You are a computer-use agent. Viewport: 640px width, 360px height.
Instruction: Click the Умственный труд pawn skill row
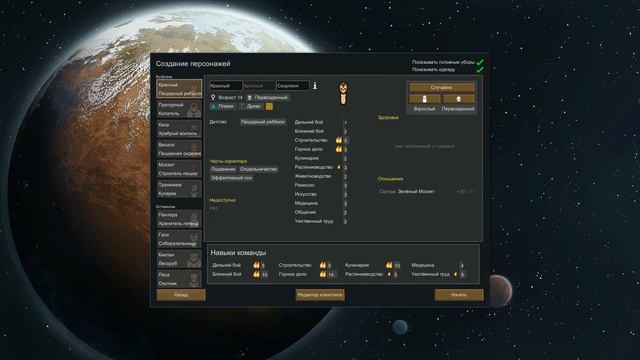pos(321,221)
